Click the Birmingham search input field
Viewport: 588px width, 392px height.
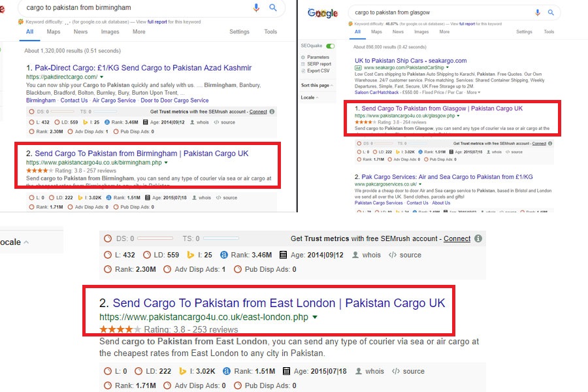click(x=135, y=7)
